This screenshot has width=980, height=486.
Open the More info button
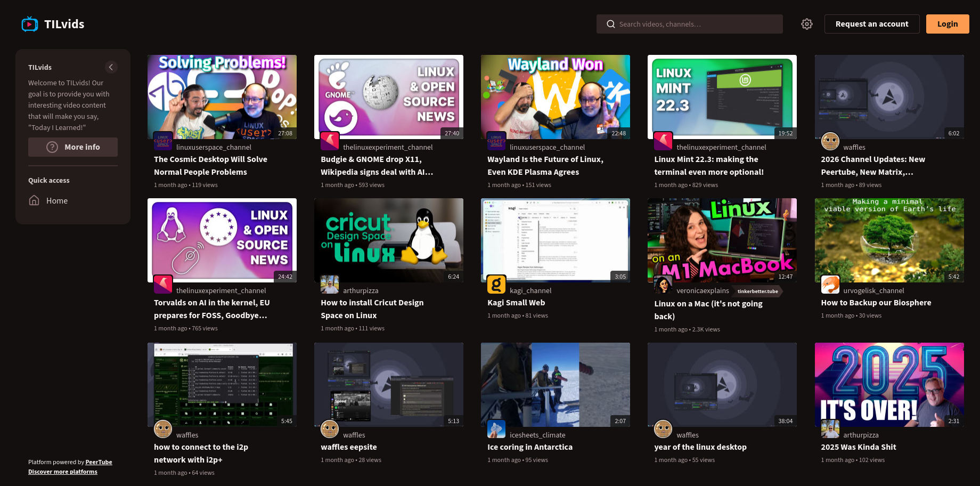(x=73, y=147)
